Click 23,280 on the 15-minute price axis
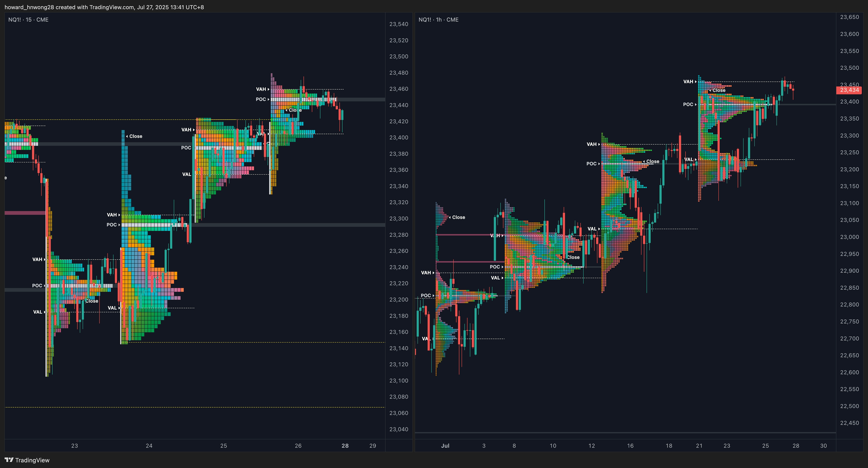 pyautogui.click(x=399, y=235)
